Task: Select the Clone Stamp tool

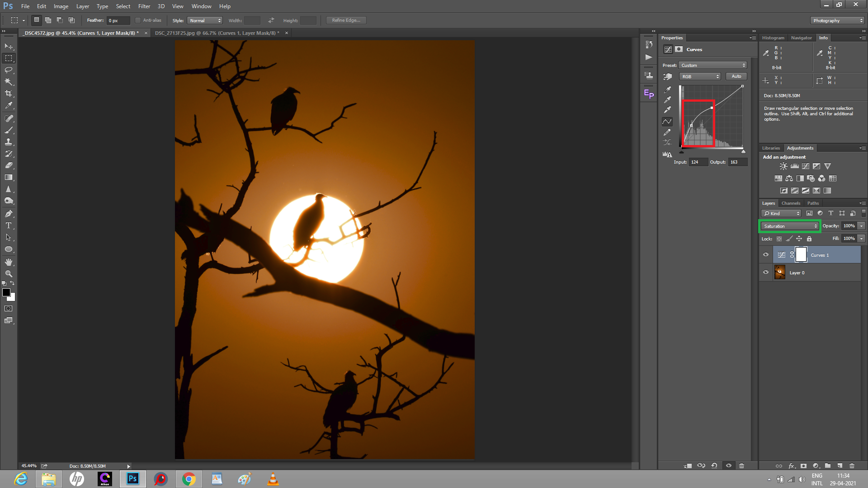Action: pyautogui.click(x=9, y=142)
